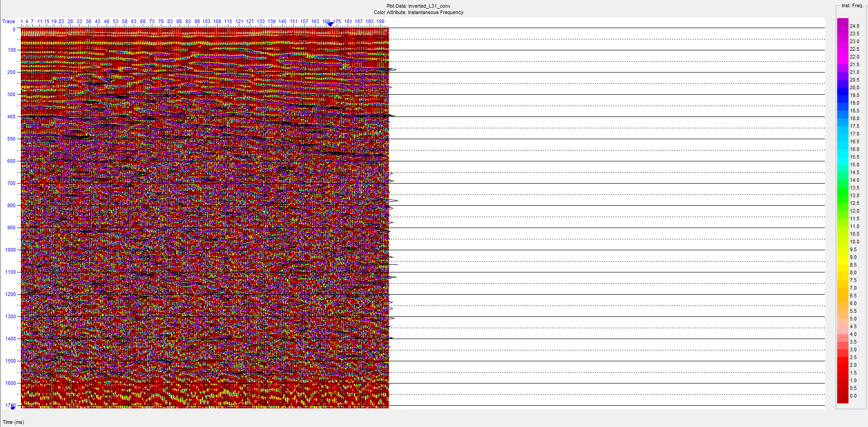Click the Color Attribute Instantaneous Frequency subtitle
The width and height of the screenshot is (868, 427).
(418, 12)
